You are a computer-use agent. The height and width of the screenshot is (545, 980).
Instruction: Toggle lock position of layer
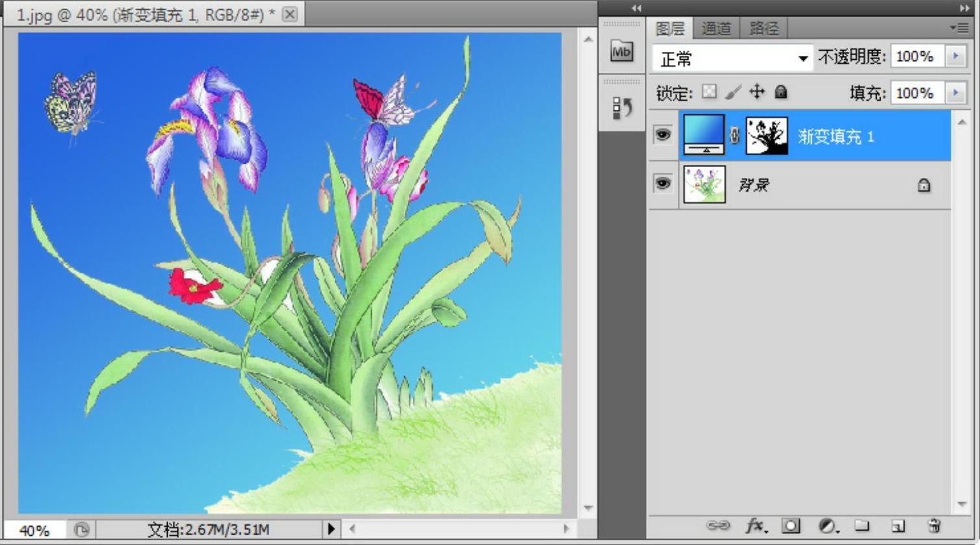tap(757, 92)
